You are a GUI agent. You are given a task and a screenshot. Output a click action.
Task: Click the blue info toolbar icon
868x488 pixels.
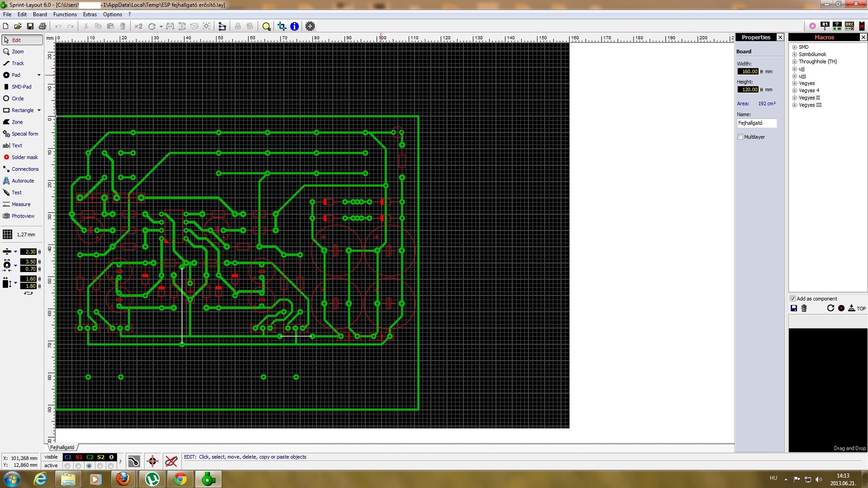point(295,26)
